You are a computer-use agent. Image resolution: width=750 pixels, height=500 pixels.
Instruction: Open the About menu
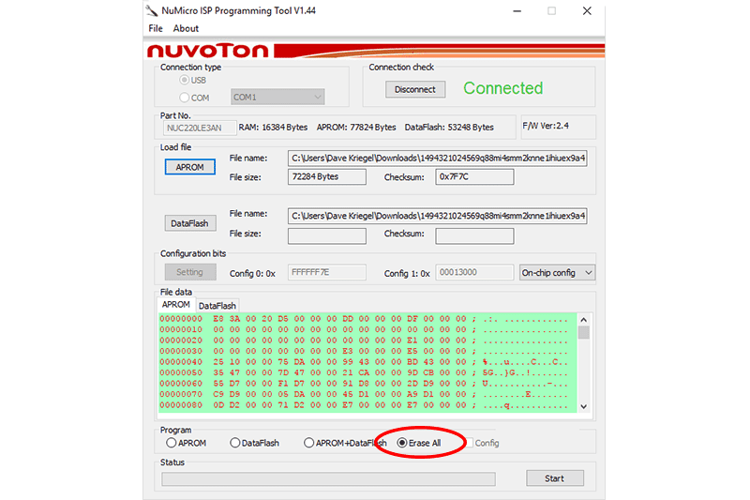click(x=186, y=28)
